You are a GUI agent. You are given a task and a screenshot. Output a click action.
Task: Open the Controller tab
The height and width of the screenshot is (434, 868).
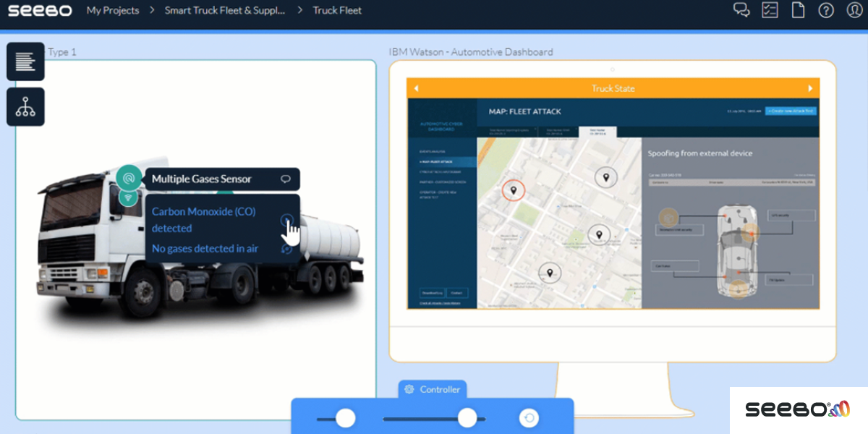(x=433, y=389)
